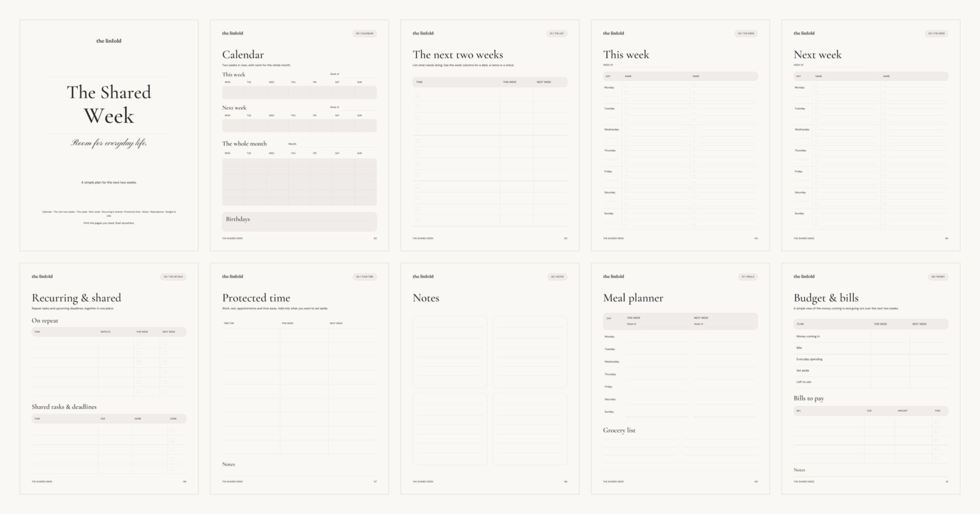Click the 'Grocery list' section title
The image size is (980, 514).
pos(619,430)
